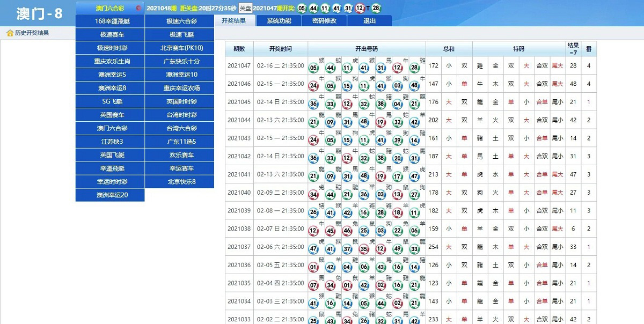This screenshot has height=324, width=644.
Task: Click red ball 24 in row 2021046
Action: point(314,86)
